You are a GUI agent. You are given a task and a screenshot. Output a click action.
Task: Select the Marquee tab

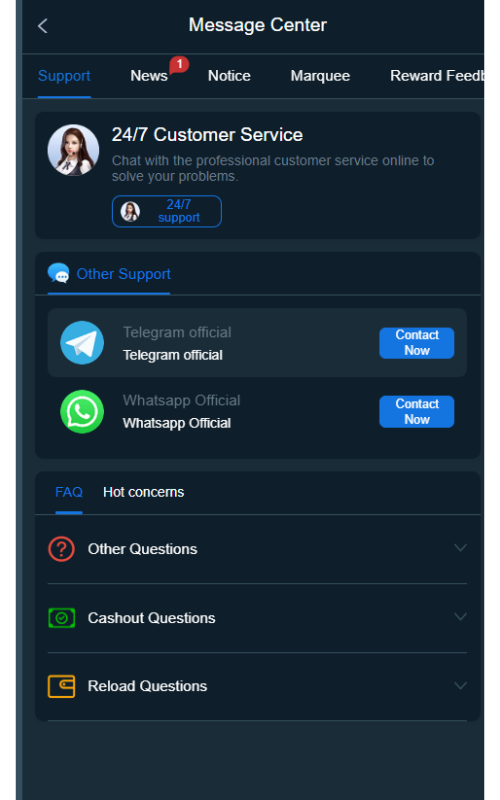[x=320, y=76]
